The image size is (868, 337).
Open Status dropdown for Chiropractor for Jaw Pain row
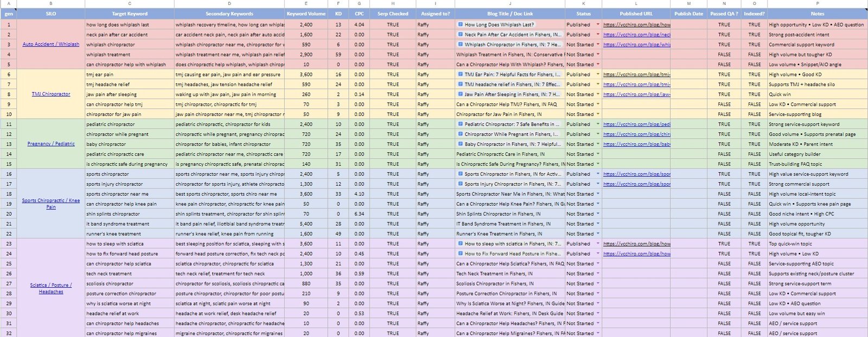pyautogui.click(x=598, y=114)
